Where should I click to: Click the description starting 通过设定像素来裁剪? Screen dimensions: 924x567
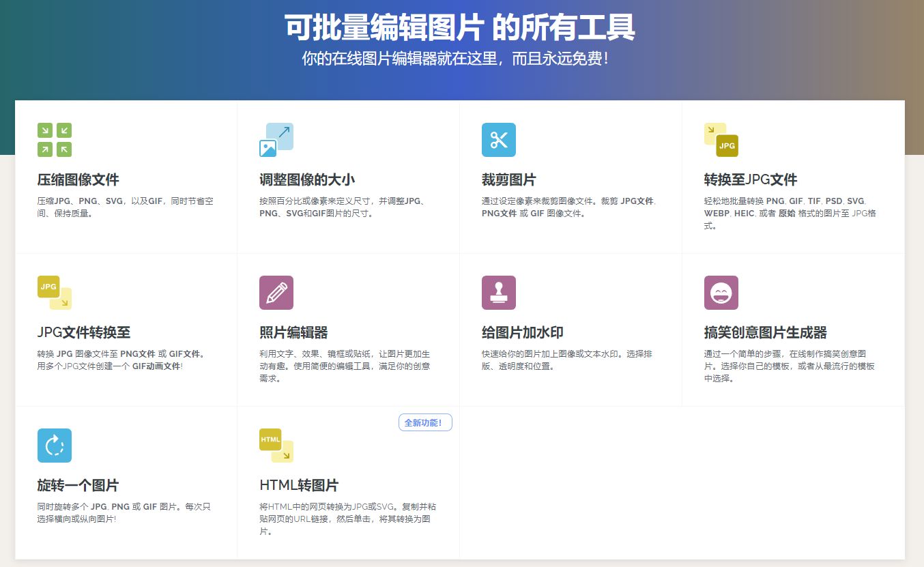pyautogui.click(x=568, y=207)
